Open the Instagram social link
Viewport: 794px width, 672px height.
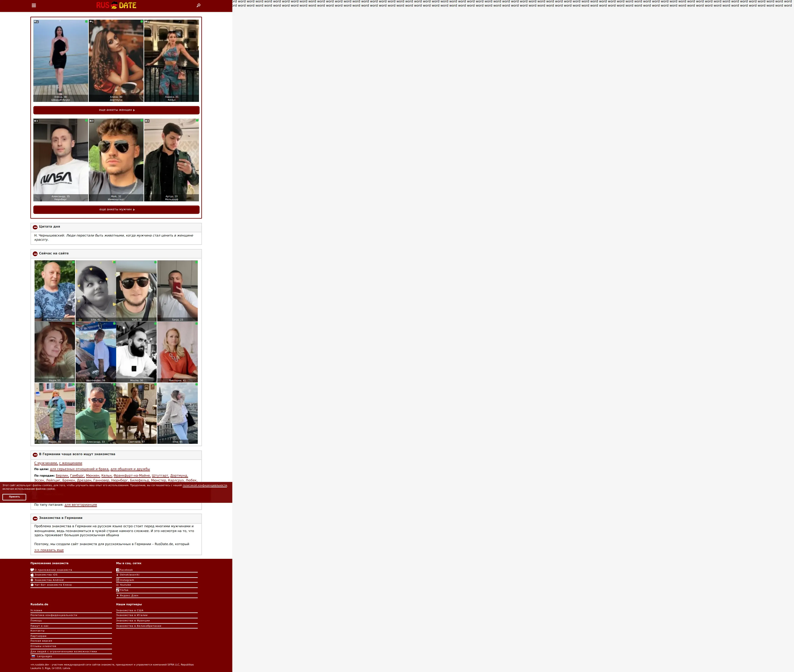127,580
